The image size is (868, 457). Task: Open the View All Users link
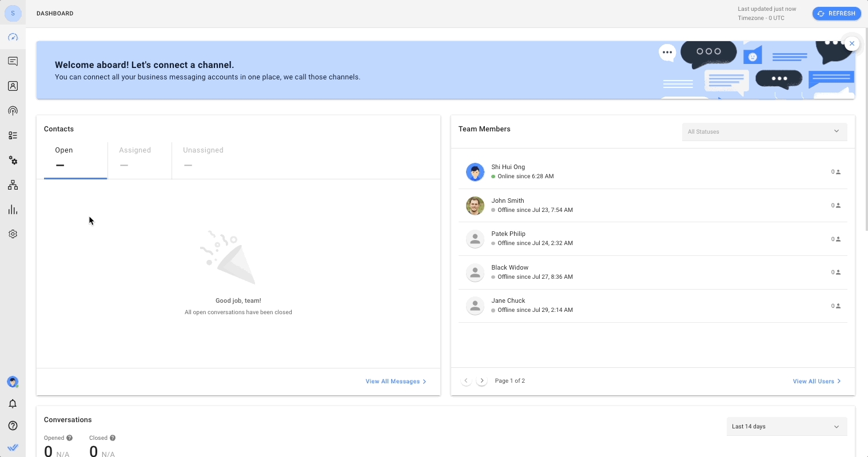pyautogui.click(x=817, y=382)
